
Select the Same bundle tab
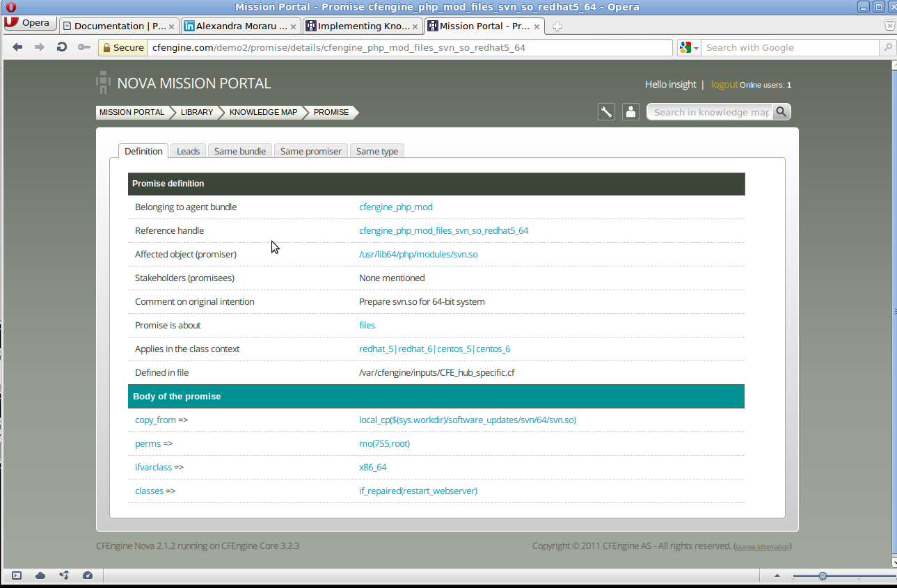[240, 151]
